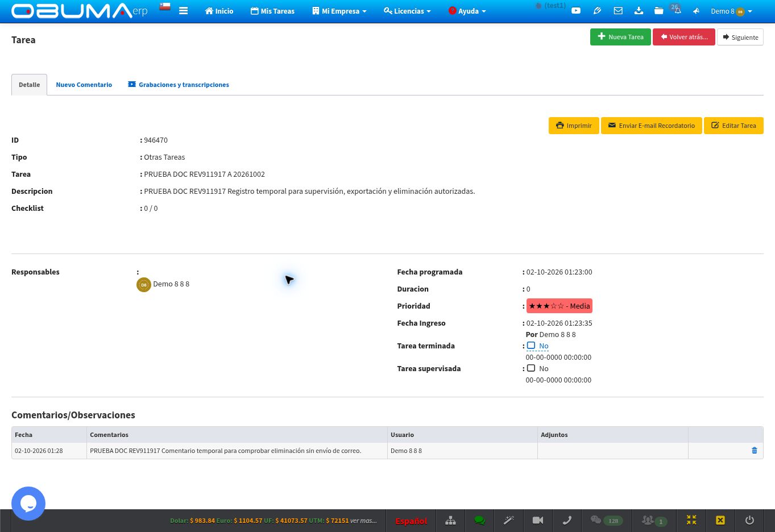Click the Chile flag icon
The height and width of the screenshot is (532, 775).
click(165, 7)
